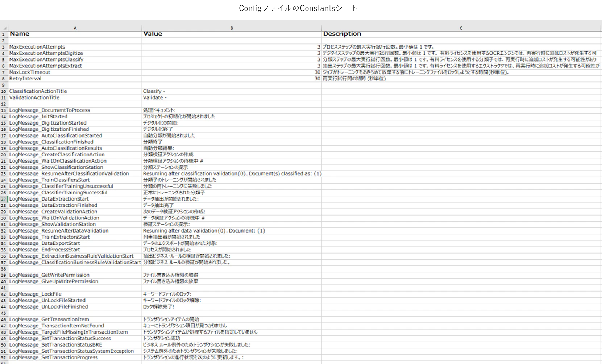Select LogMessage_SetTransactionStatusBRE cell

[75, 345]
